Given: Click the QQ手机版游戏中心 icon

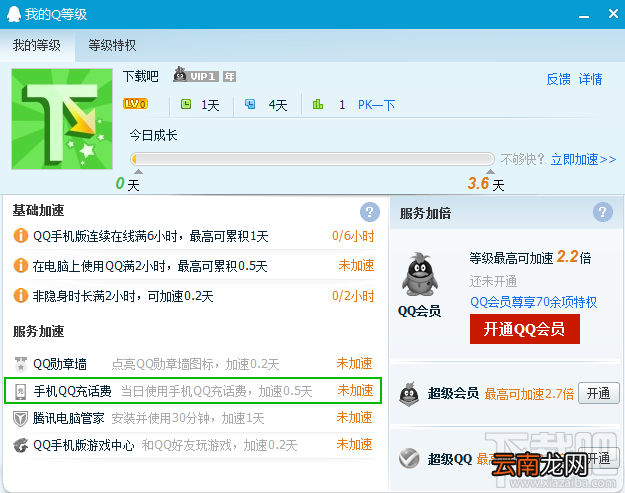Looking at the screenshot, I should pyautogui.click(x=21, y=445).
